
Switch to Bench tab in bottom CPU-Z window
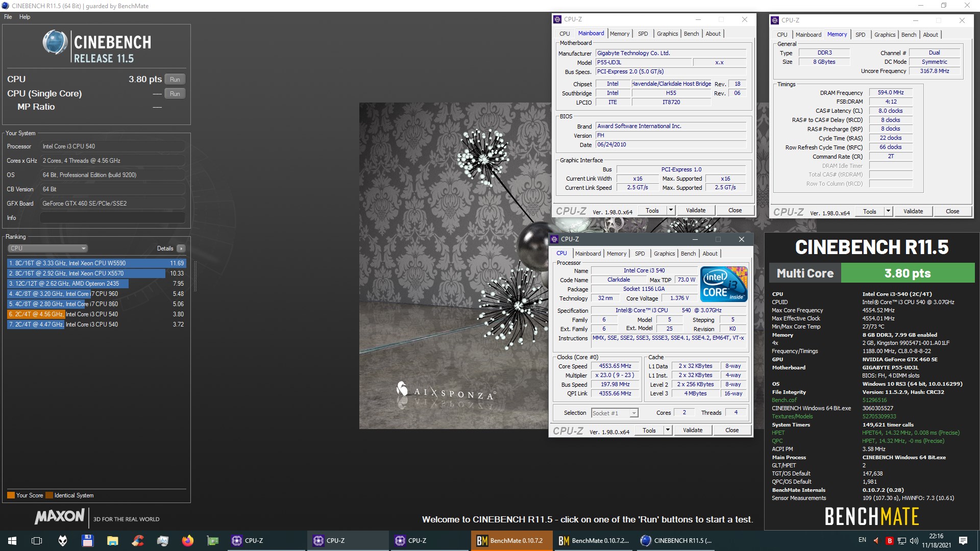[688, 254]
